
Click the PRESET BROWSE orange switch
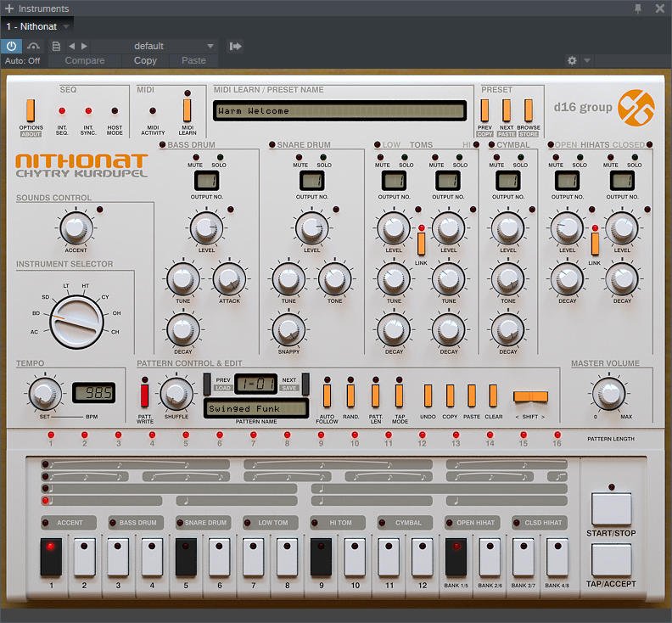529,110
